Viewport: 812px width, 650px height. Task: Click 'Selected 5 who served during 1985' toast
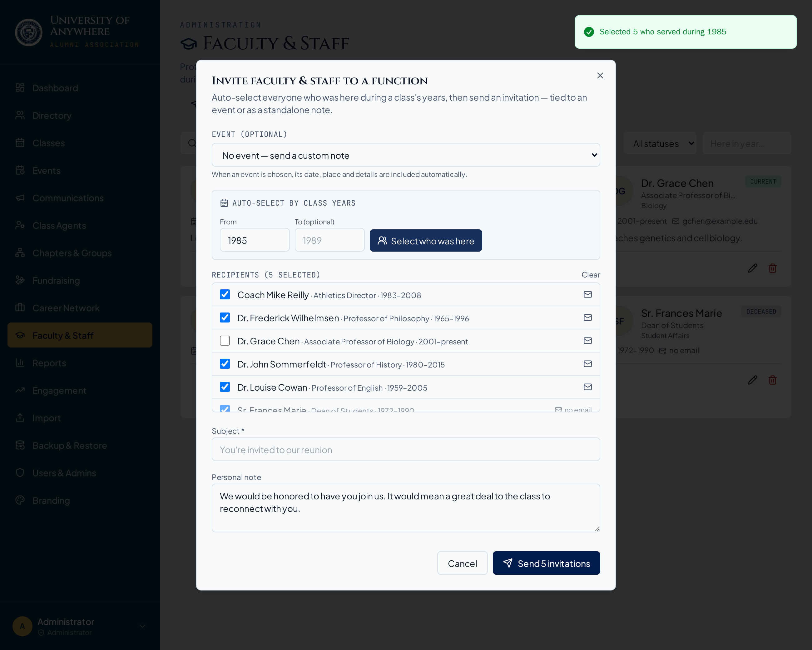point(686,32)
